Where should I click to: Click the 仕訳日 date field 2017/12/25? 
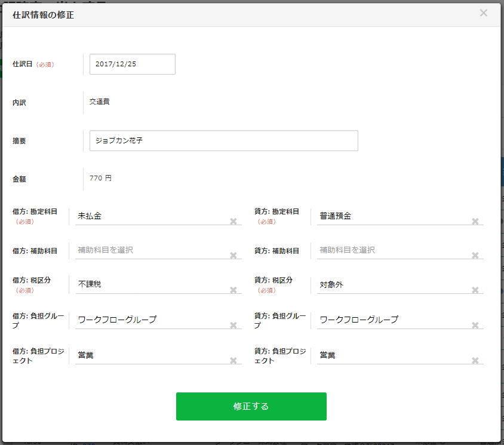tap(132, 64)
